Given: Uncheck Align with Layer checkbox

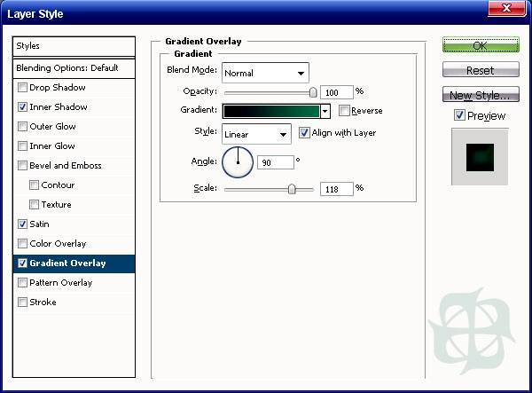Looking at the screenshot, I should 304,133.
